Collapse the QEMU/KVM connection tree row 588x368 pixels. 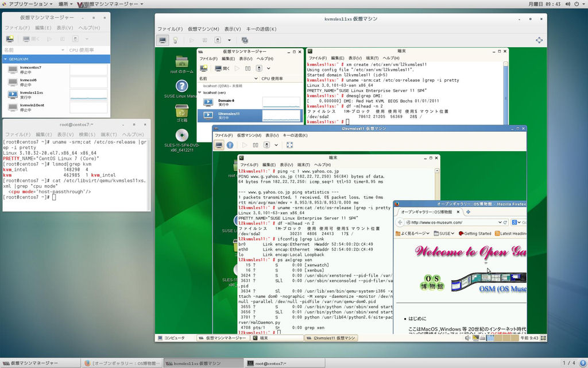coord(5,59)
